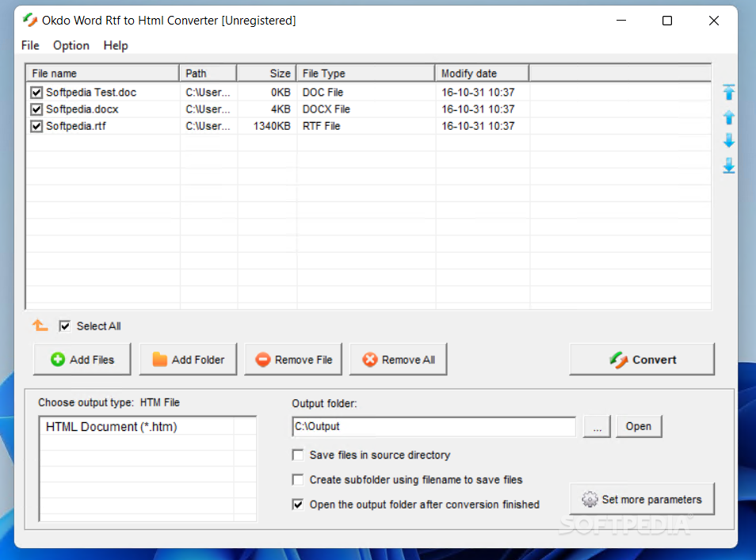The image size is (756, 560).
Task: Browse output folder with ... button
Action: coord(597,426)
